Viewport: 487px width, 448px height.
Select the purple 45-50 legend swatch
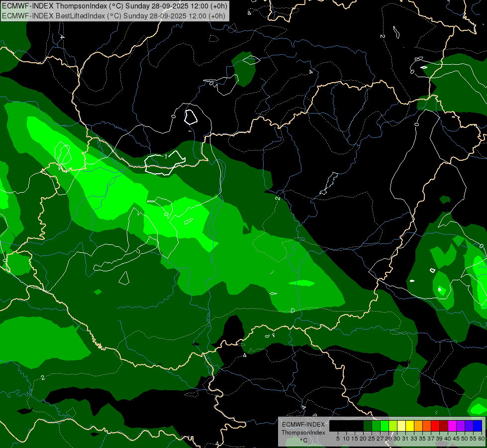click(461, 426)
